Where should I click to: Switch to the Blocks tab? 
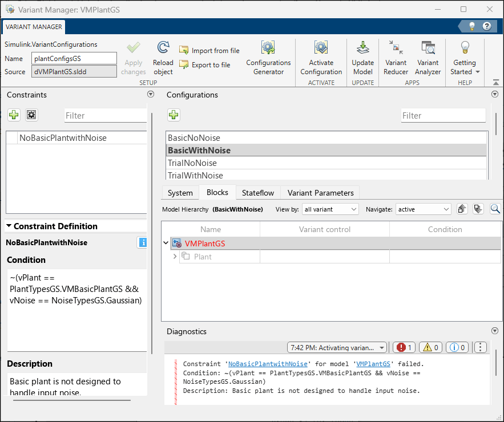coord(217,192)
